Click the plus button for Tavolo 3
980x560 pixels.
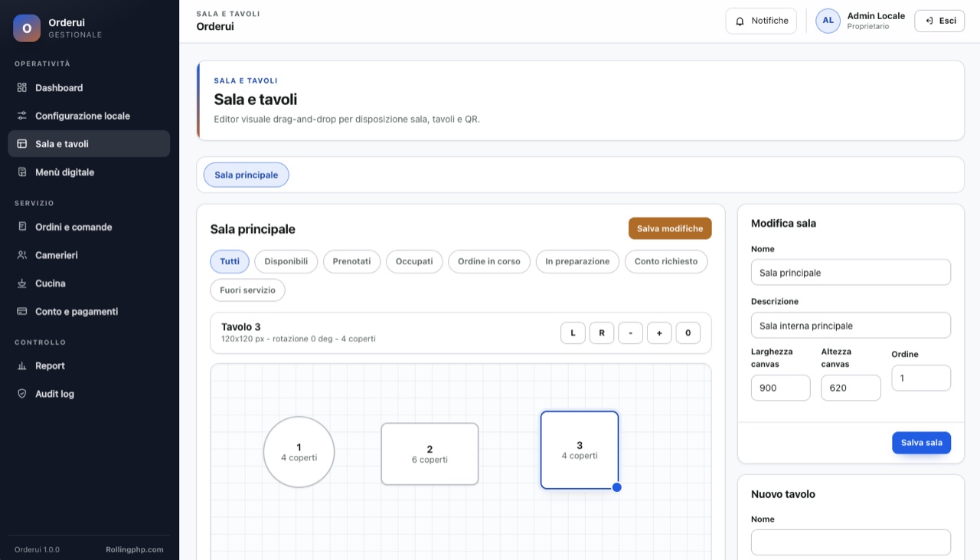coord(659,333)
